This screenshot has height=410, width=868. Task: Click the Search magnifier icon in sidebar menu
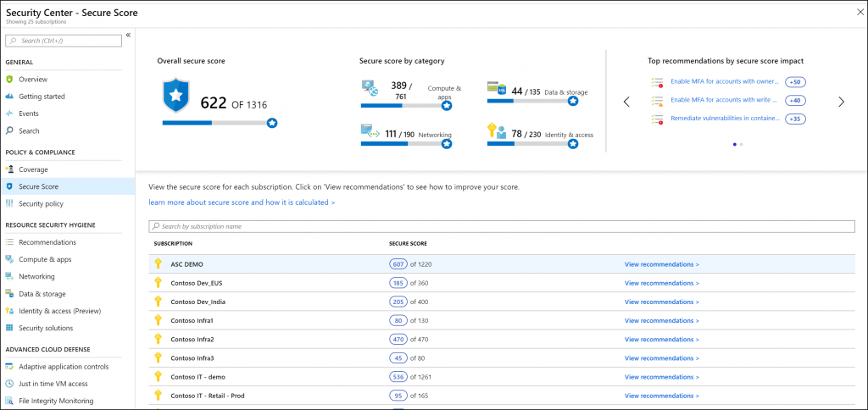(x=8, y=130)
